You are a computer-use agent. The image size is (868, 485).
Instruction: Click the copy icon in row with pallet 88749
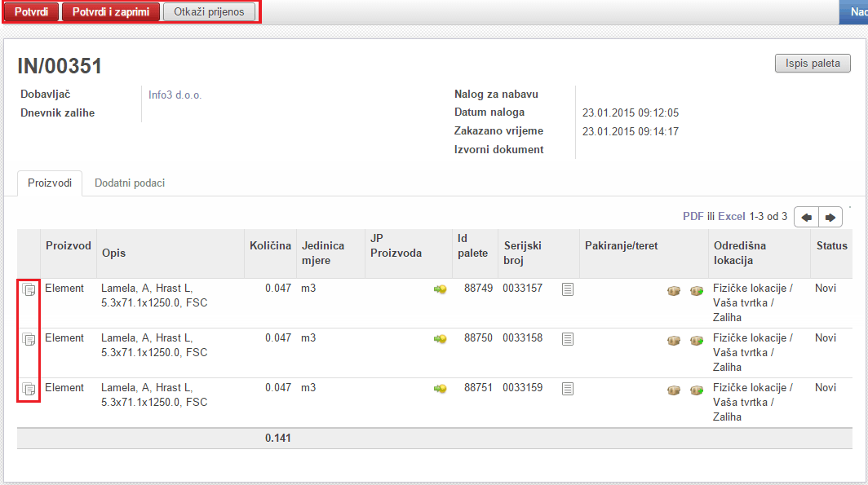click(x=29, y=289)
